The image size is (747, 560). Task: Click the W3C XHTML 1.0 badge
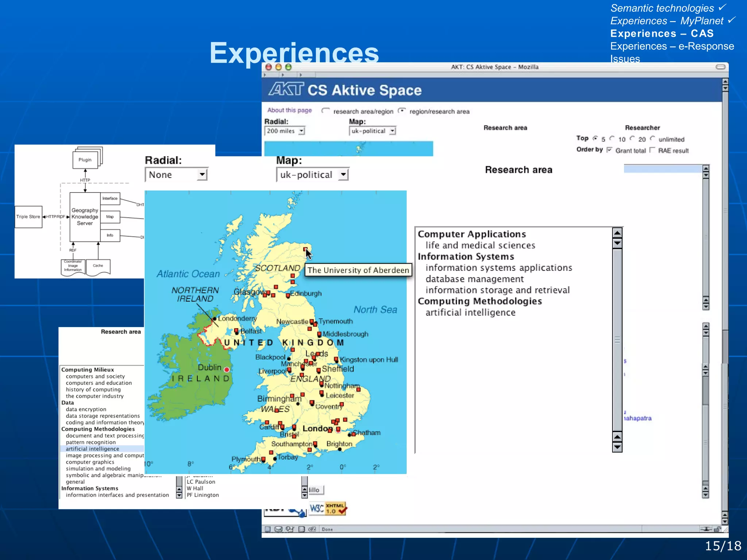[328, 508]
